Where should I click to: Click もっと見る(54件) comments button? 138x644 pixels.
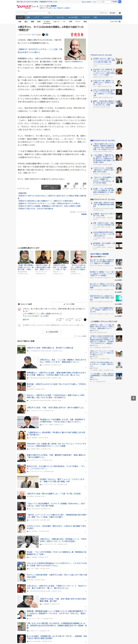coord(52,332)
